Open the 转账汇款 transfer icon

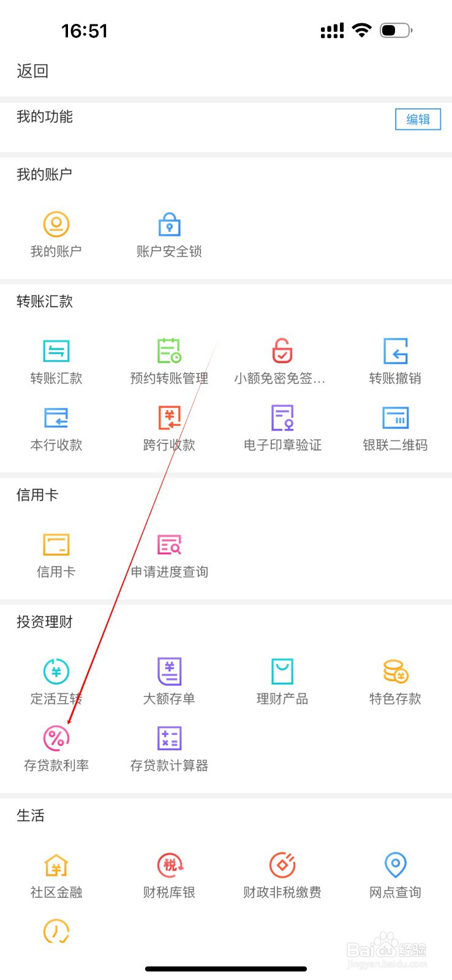(56, 351)
